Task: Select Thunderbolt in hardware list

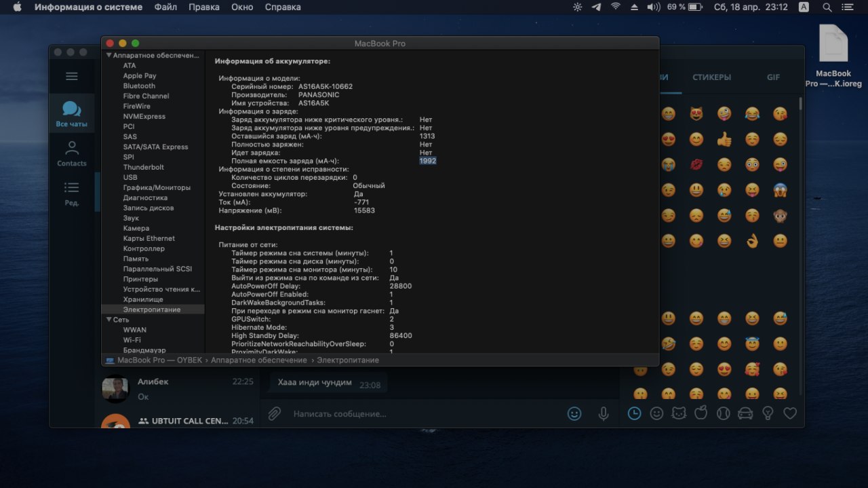Action: point(144,167)
